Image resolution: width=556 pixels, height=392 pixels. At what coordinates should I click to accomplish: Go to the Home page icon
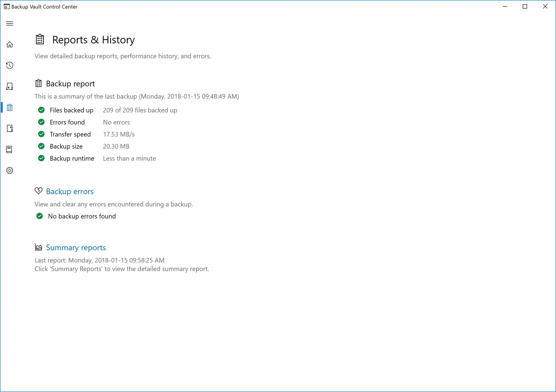pyautogui.click(x=10, y=44)
